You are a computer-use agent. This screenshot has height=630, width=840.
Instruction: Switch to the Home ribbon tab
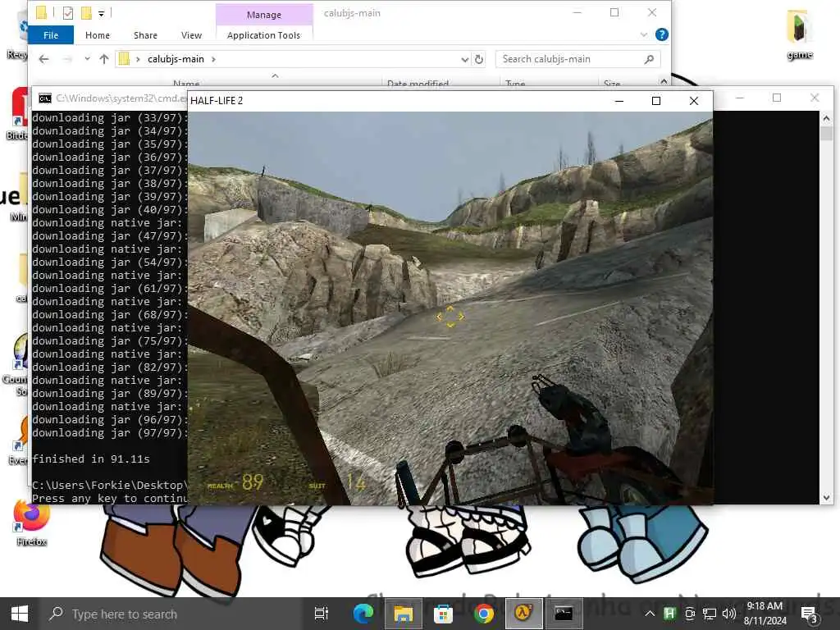click(x=98, y=35)
